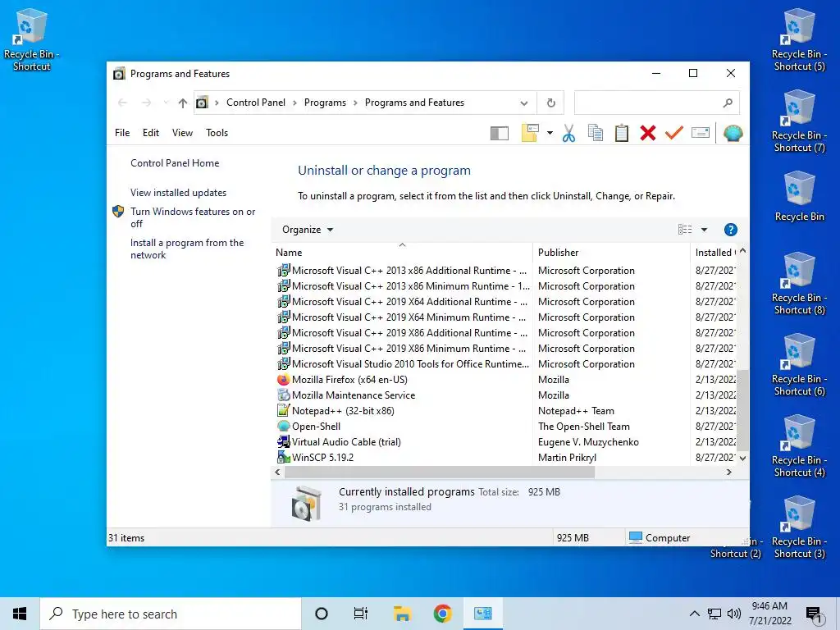The height and width of the screenshot is (630, 840).
Task: Click the Email toolbar icon
Action: pos(701,132)
